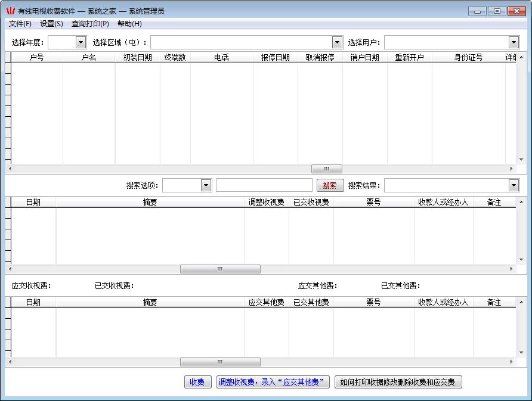
Task: Expand the 选择区域（屯） dropdown arrow
Action: (x=337, y=43)
